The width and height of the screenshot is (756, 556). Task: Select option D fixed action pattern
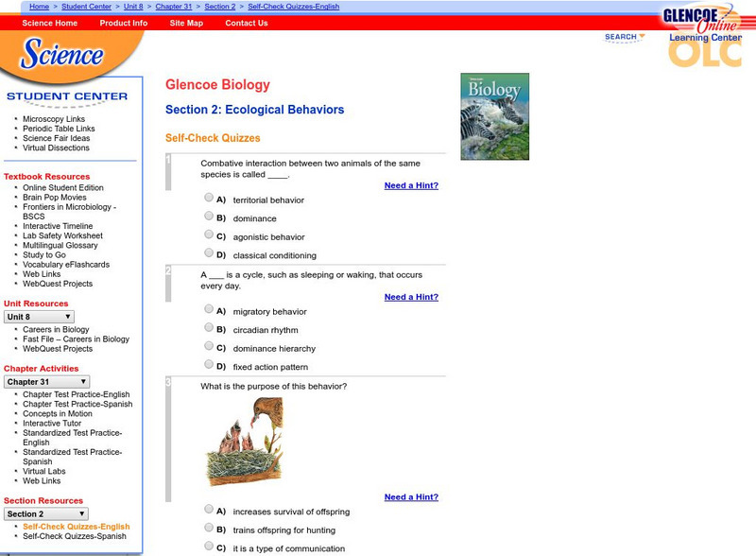pyautogui.click(x=209, y=364)
